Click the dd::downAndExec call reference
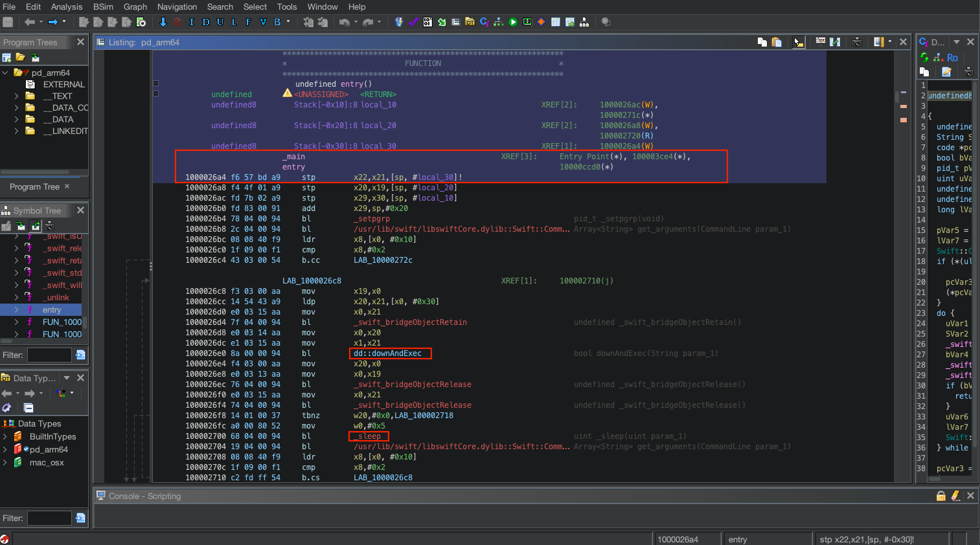Image resolution: width=980 pixels, height=545 pixels. click(x=387, y=353)
